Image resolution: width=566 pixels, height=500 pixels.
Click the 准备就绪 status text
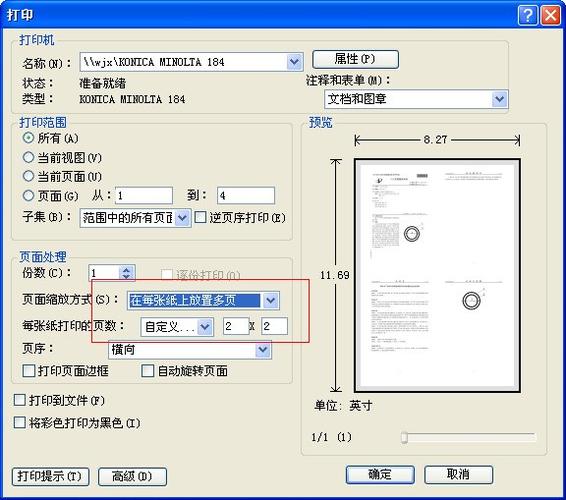103,83
